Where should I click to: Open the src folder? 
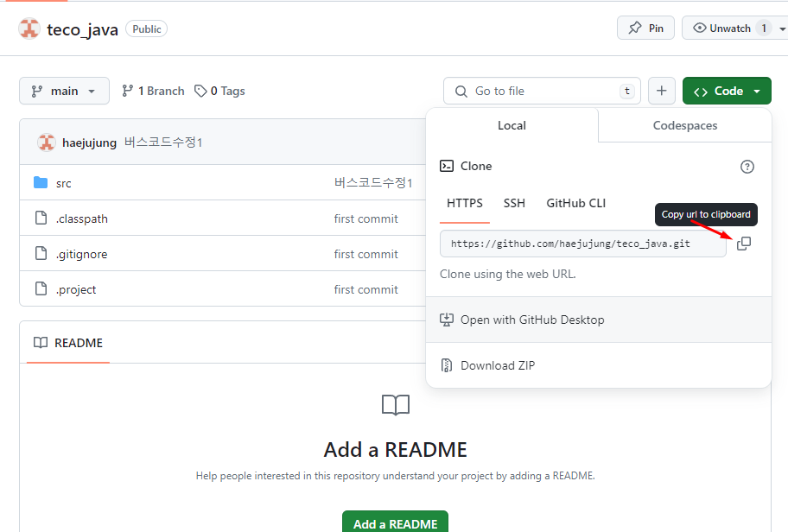pyautogui.click(x=63, y=183)
